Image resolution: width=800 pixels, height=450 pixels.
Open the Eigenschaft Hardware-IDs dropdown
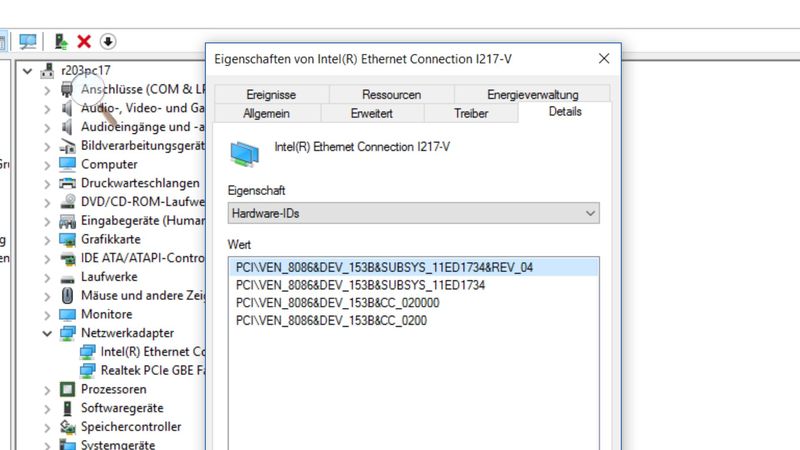[x=413, y=213]
